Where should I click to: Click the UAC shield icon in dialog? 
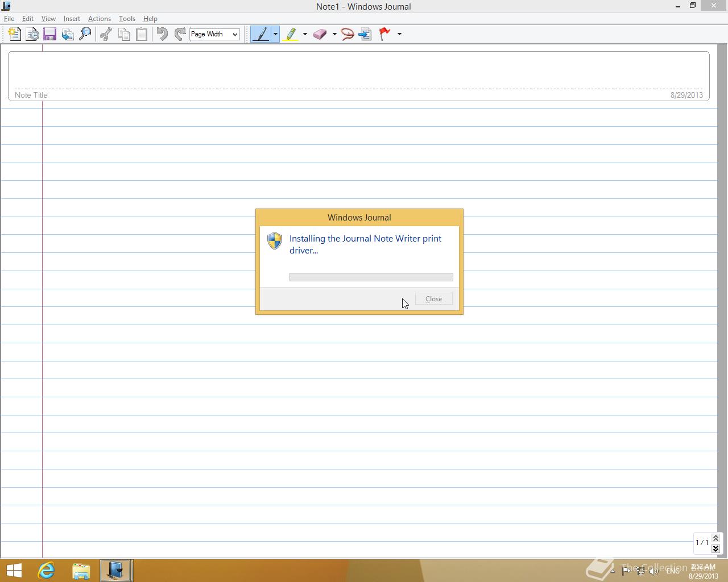click(275, 240)
